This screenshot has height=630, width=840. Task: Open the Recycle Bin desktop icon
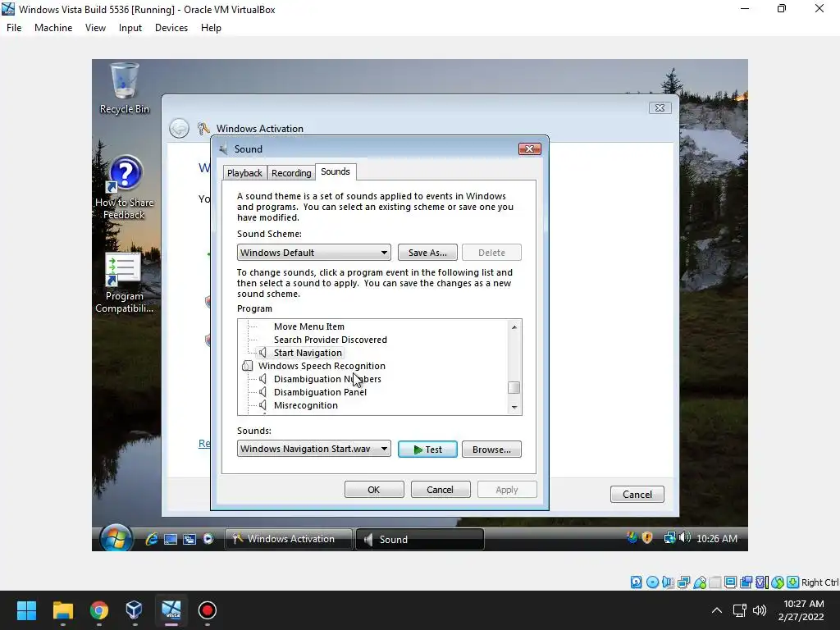(x=125, y=87)
